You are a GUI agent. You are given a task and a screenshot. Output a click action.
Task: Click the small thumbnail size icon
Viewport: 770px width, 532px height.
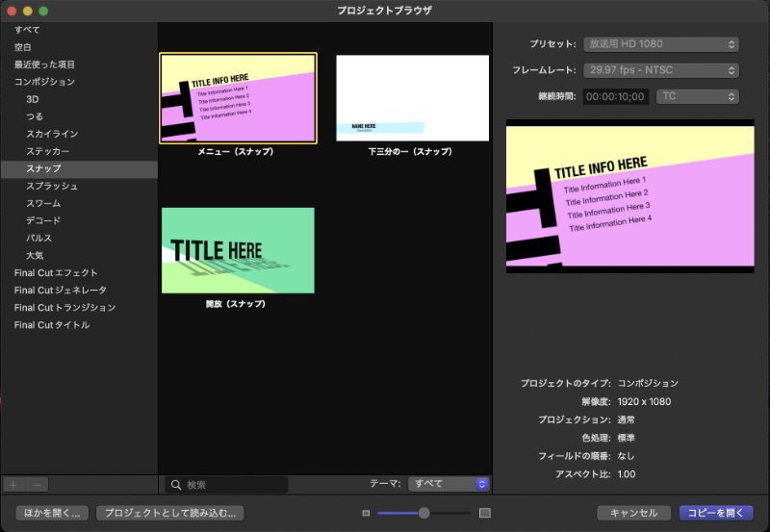366,513
